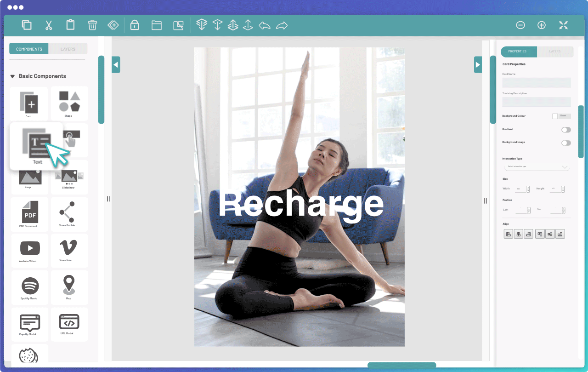
Task: Click the stacked layers down-arrow icon
Action: (201, 25)
